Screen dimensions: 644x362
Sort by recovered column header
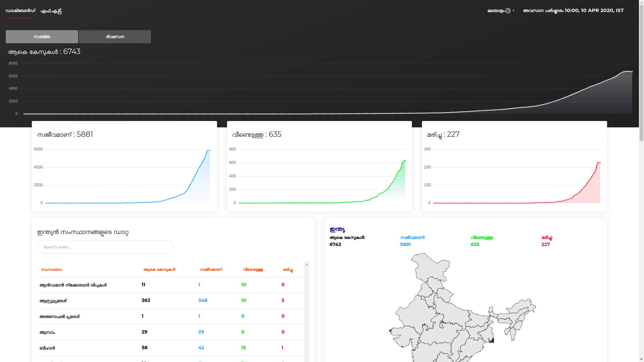tap(253, 270)
